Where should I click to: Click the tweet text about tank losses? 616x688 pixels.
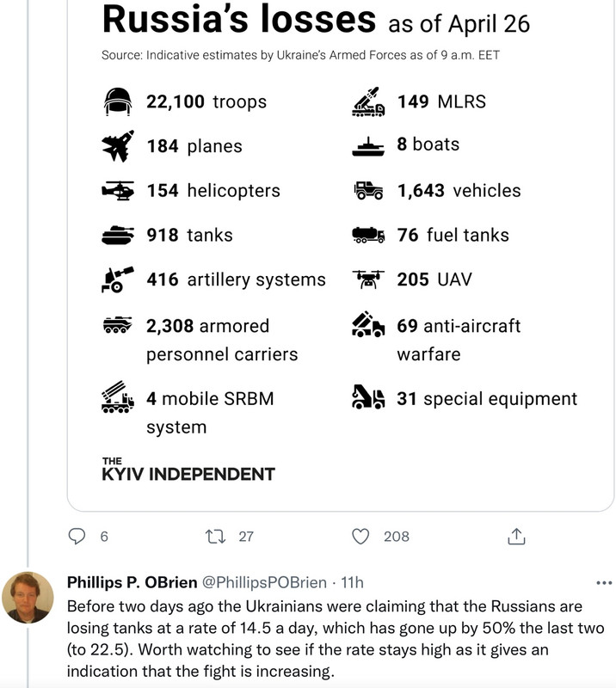pyautogui.click(x=318, y=638)
